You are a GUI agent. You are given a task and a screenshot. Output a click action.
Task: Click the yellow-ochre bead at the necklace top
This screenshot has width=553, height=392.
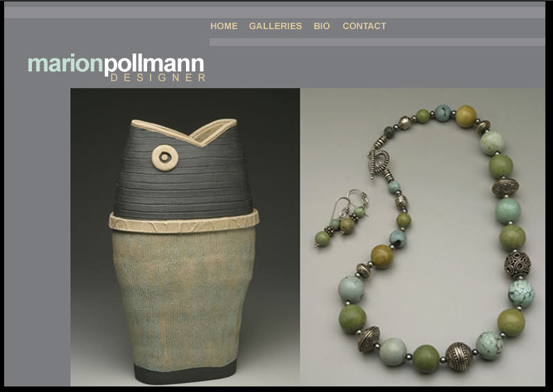click(x=466, y=117)
